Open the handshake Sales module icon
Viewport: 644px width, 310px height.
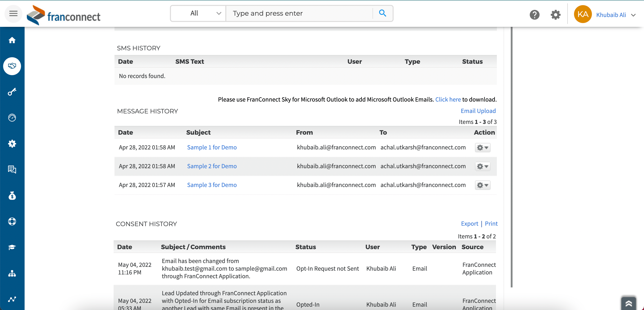pos(12,66)
